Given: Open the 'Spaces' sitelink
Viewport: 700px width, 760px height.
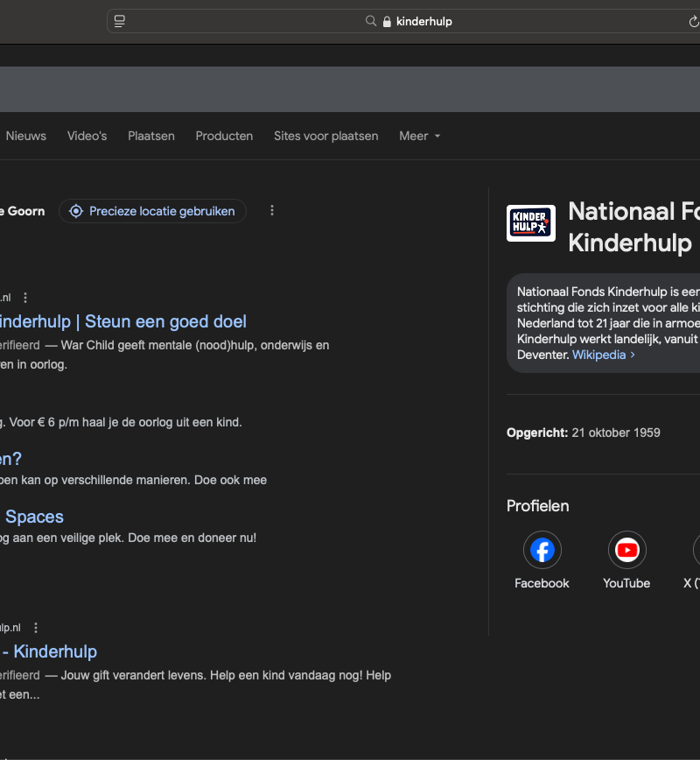Looking at the screenshot, I should click(x=33, y=517).
